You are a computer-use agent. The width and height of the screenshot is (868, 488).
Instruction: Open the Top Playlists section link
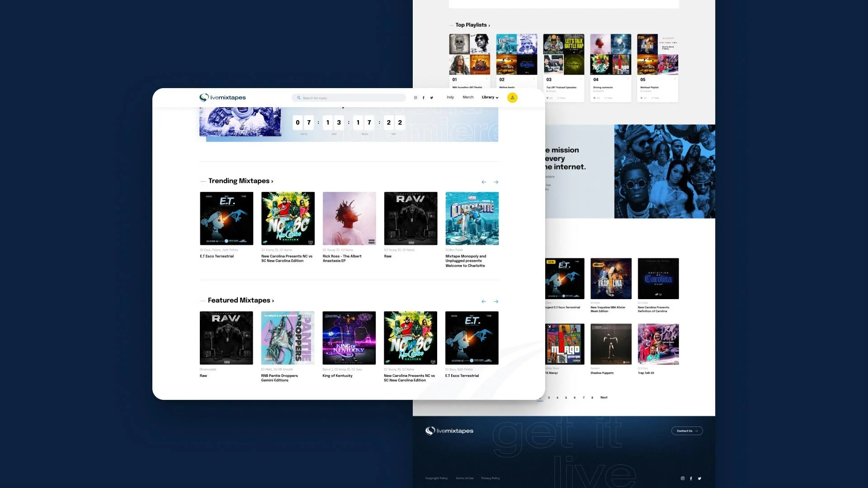pyautogui.click(x=473, y=25)
